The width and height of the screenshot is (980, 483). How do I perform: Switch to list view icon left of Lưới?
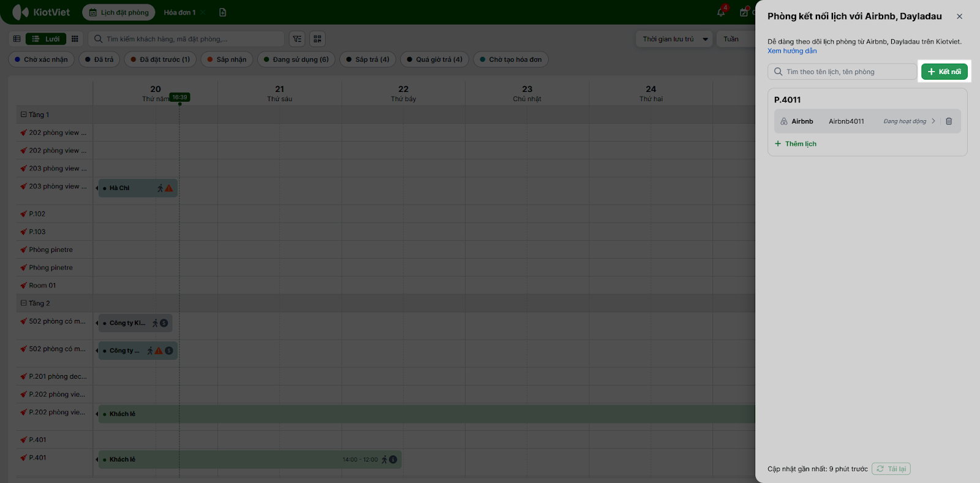pyautogui.click(x=17, y=39)
